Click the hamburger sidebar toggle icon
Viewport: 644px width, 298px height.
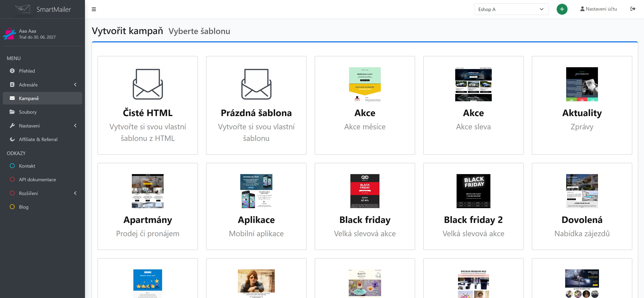pyautogui.click(x=94, y=9)
